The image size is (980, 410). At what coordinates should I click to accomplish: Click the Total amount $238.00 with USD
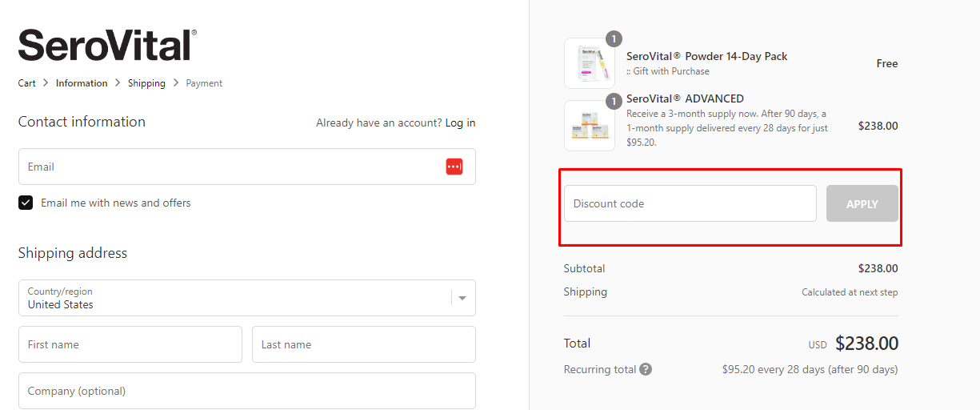click(x=853, y=344)
